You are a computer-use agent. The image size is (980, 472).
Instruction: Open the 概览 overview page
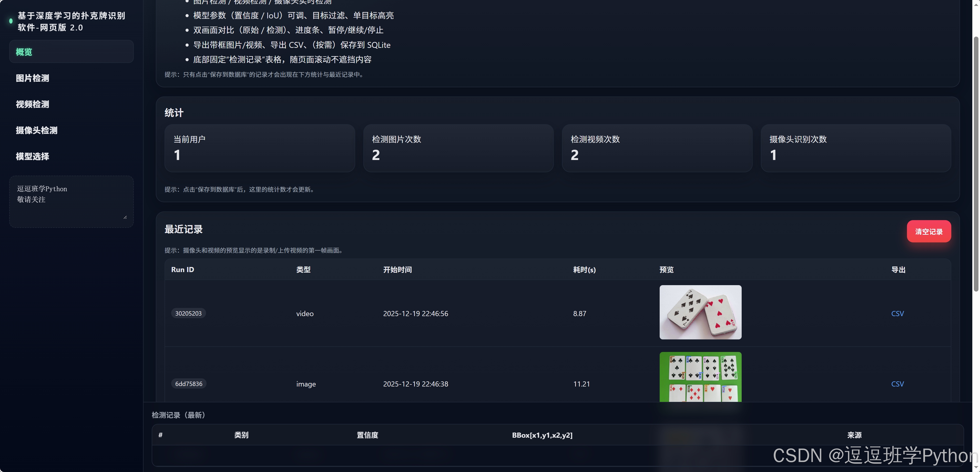coord(24,52)
